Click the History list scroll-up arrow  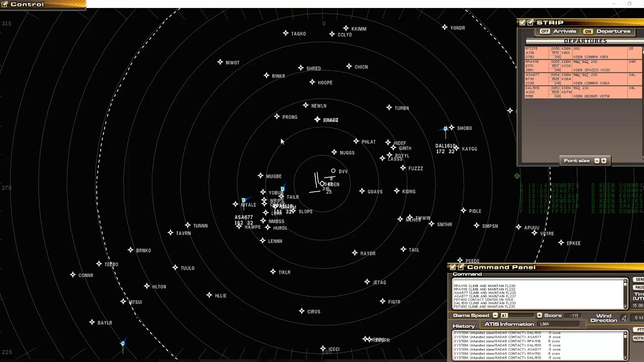click(625, 333)
